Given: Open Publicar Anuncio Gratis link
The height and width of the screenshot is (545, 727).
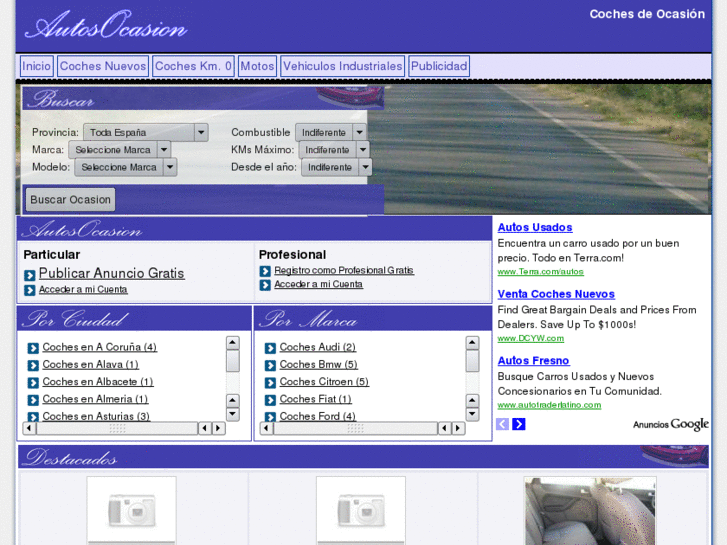Looking at the screenshot, I should [x=112, y=273].
